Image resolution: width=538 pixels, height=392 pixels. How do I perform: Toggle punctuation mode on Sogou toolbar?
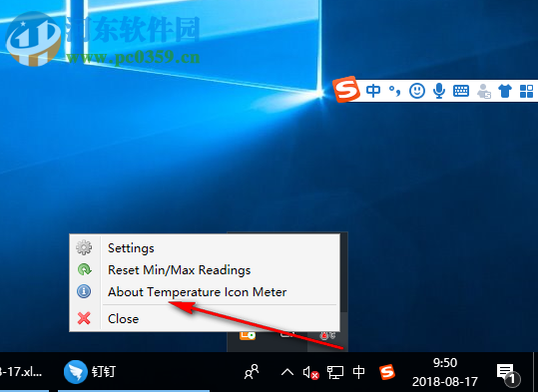(394, 91)
